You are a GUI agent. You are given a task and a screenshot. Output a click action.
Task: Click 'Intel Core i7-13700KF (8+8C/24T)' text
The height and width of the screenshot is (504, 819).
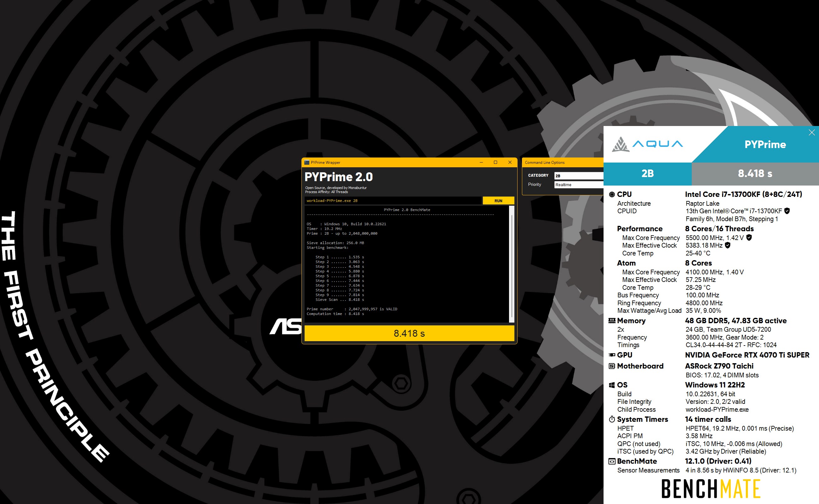pos(744,194)
